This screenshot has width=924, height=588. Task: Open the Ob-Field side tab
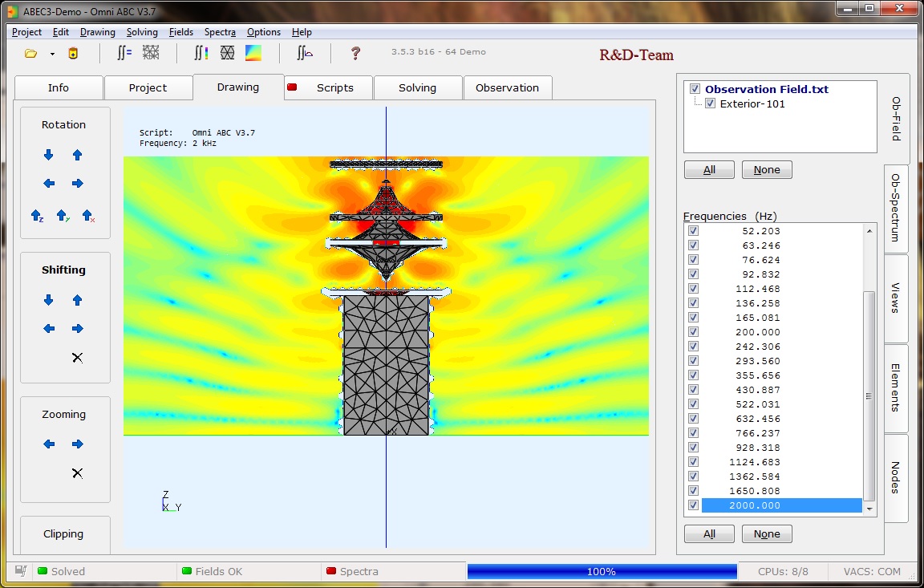(896, 120)
